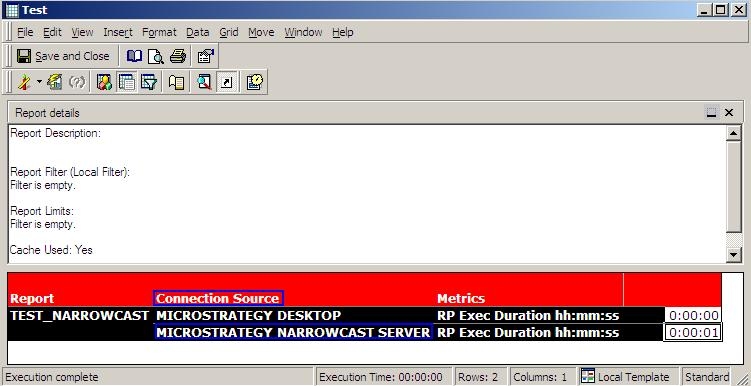
Task: Open the Insert menu
Action: tap(118, 33)
